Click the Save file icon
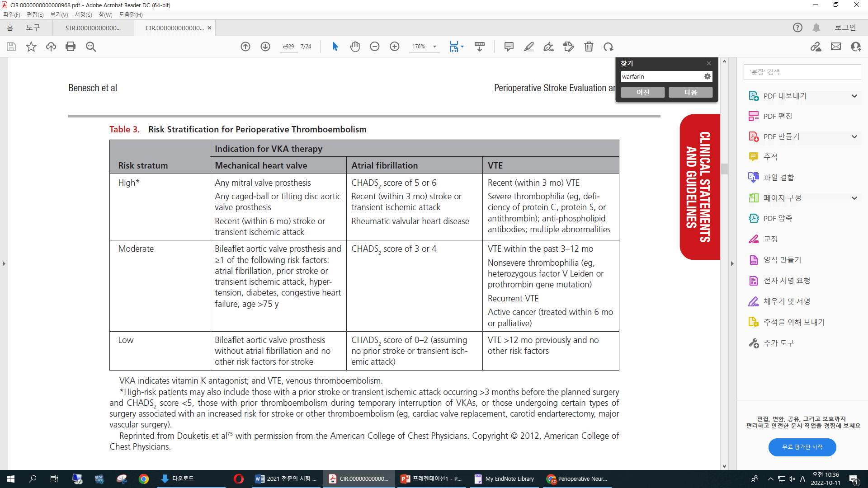 [11, 47]
